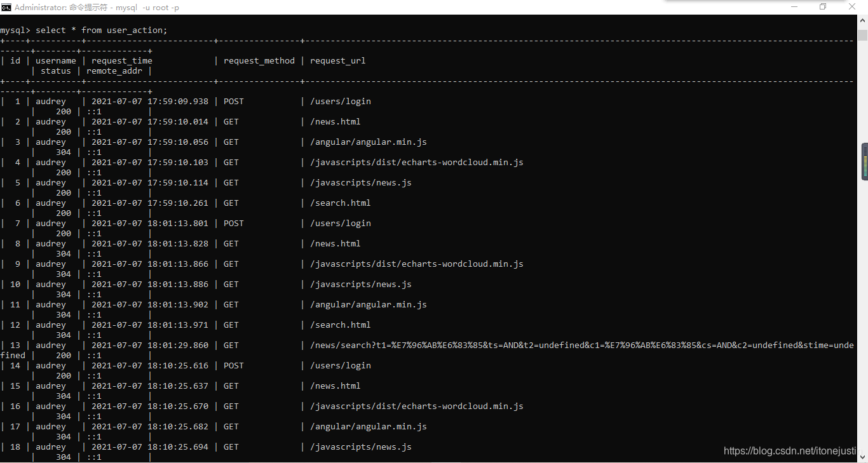Click timestamp '2021-07-07 18:01:13.902'

[x=150, y=305]
